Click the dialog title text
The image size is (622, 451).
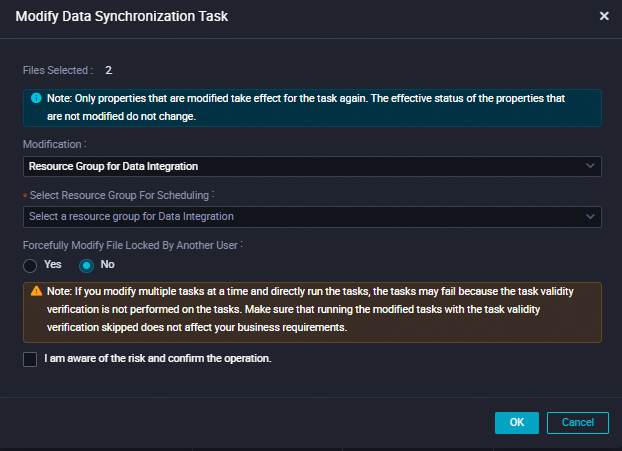[119, 16]
